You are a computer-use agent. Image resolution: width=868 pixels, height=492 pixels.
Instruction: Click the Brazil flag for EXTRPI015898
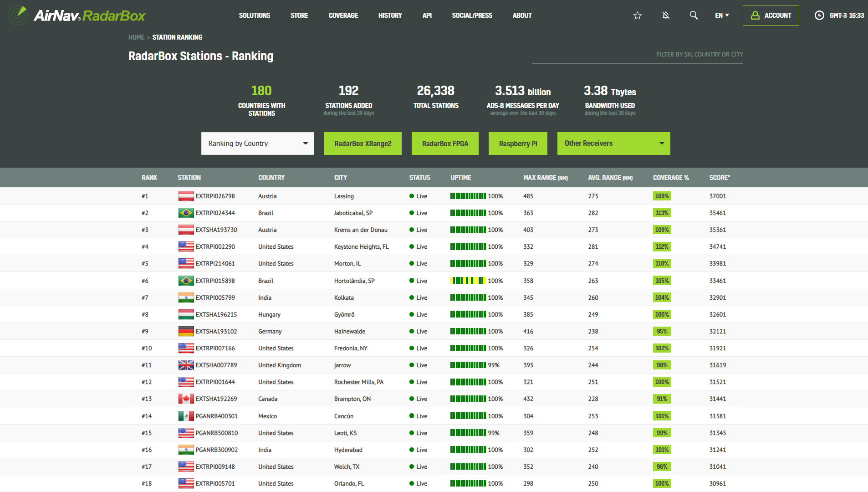click(x=186, y=281)
